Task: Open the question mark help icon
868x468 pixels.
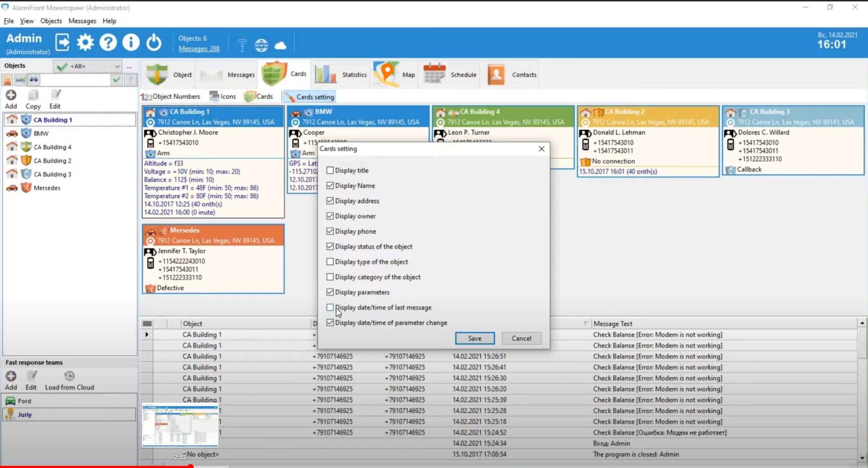Action: point(108,43)
